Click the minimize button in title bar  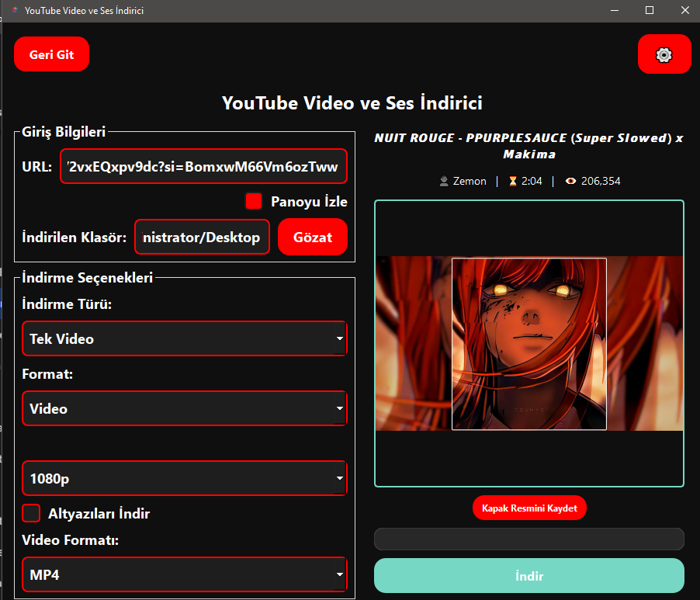click(613, 10)
